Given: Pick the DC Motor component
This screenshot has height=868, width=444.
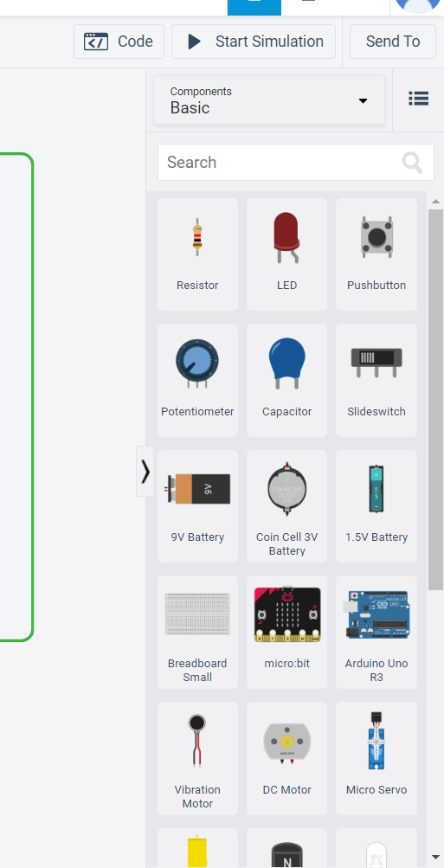Looking at the screenshot, I should point(286,758).
